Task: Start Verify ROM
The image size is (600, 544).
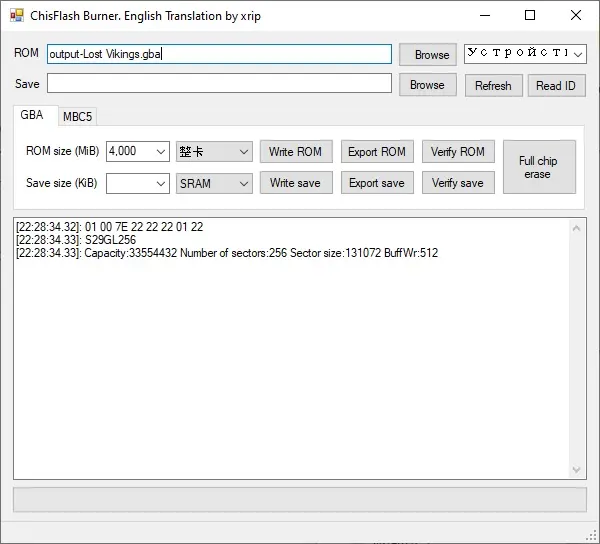Action: (457, 152)
